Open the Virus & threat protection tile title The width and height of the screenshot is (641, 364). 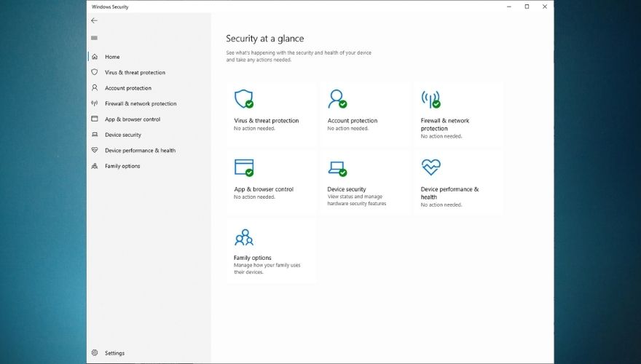coord(266,121)
